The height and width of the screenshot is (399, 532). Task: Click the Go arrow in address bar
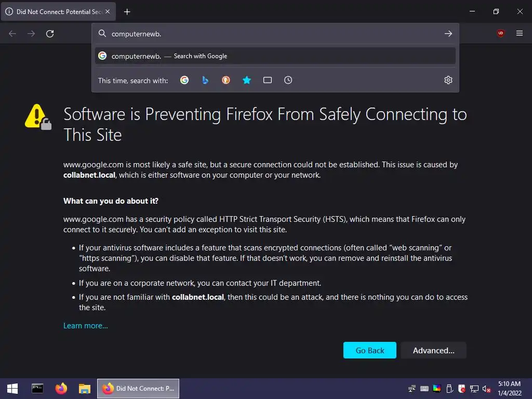point(448,34)
